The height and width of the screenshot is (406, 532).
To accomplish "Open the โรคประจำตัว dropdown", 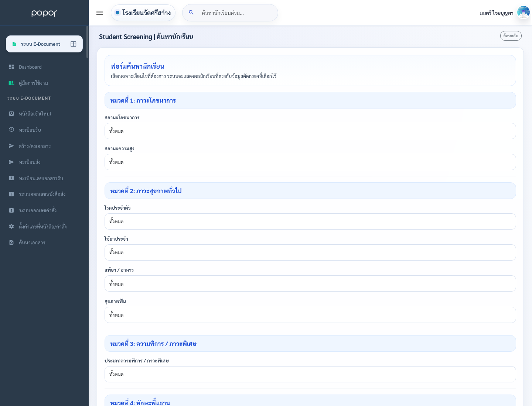I will click(310, 221).
